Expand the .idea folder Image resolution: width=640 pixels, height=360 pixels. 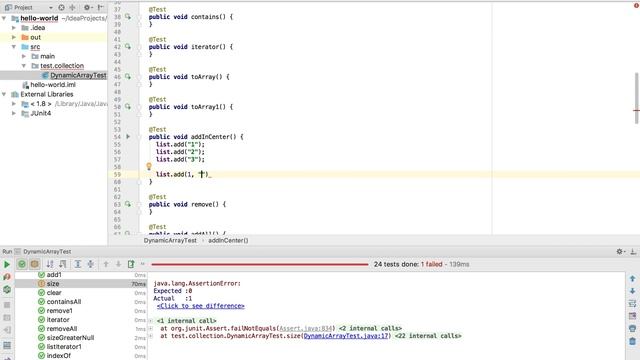14,28
